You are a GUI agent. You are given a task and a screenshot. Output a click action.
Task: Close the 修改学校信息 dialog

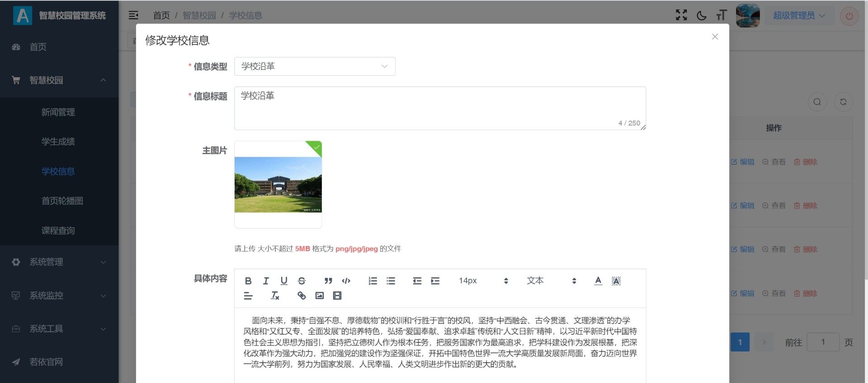(x=715, y=37)
